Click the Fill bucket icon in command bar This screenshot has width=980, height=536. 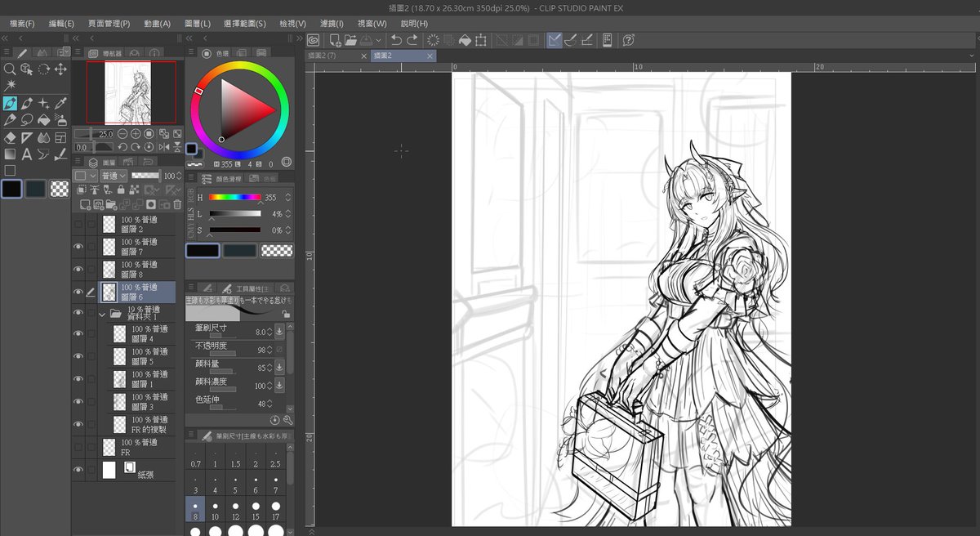464,39
